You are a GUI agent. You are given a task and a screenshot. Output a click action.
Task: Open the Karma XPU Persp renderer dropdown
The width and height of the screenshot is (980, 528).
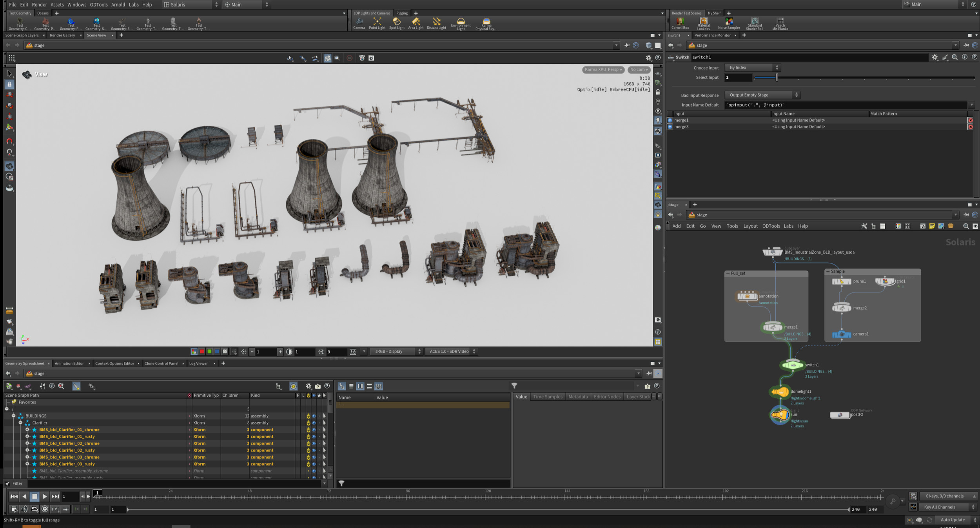[x=603, y=70]
